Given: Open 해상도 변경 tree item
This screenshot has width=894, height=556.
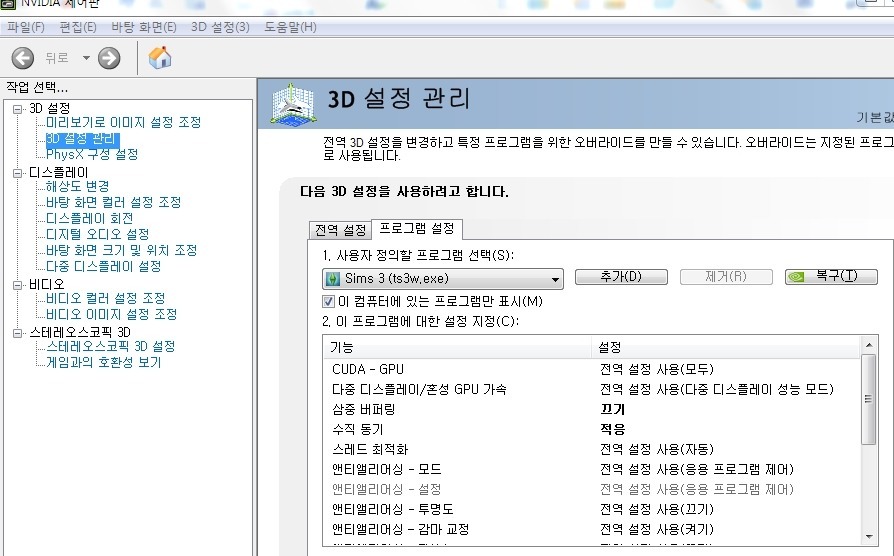Looking at the screenshot, I should point(77,186).
